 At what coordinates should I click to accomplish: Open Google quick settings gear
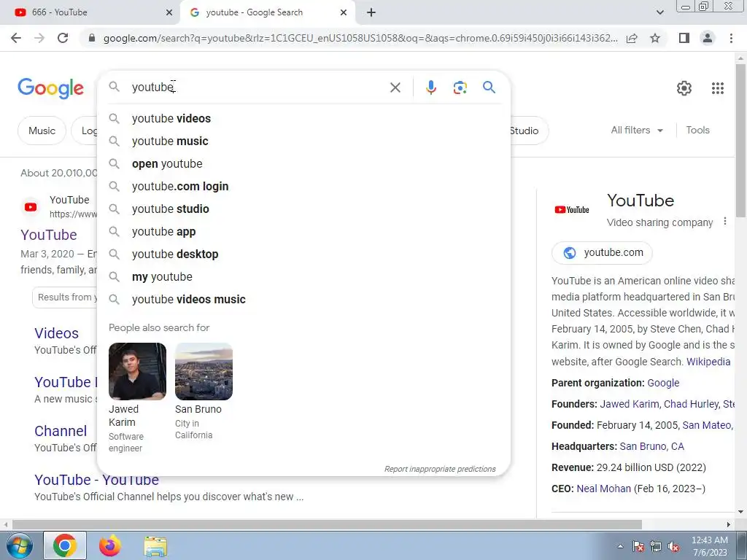pyautogui.click(x=684, y=87)
